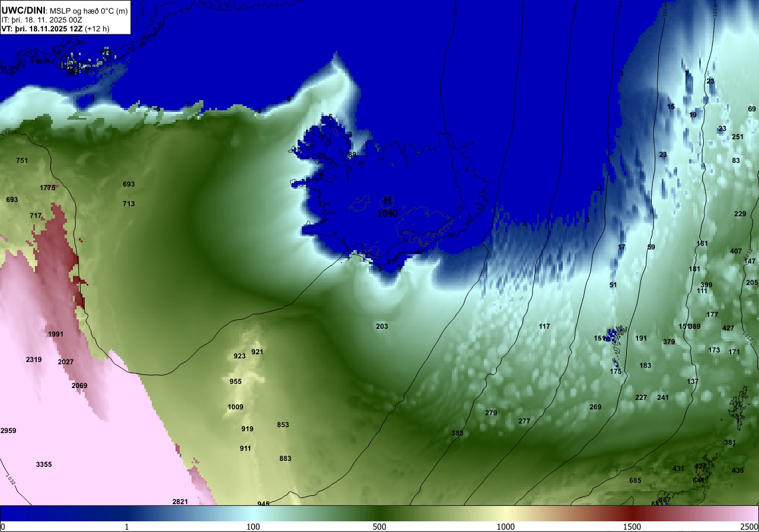Click the value '89' in northwest Iceland

point(352,155)
